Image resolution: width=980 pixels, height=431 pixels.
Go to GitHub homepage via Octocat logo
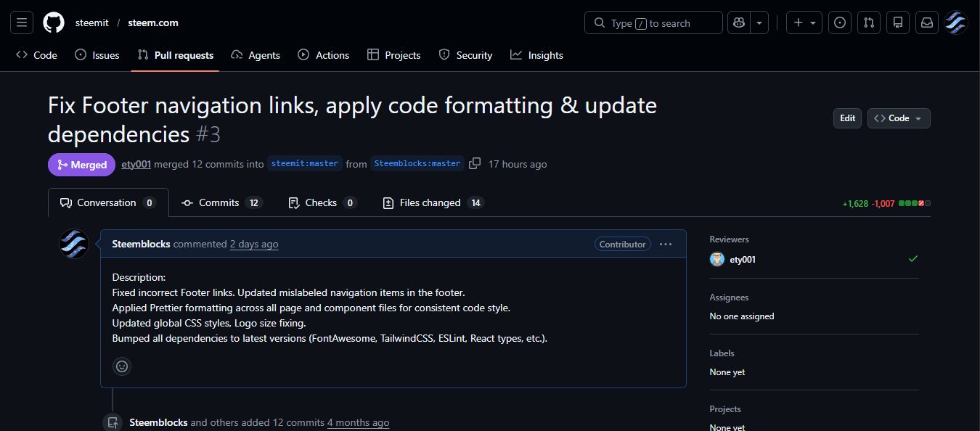[54, 22]
